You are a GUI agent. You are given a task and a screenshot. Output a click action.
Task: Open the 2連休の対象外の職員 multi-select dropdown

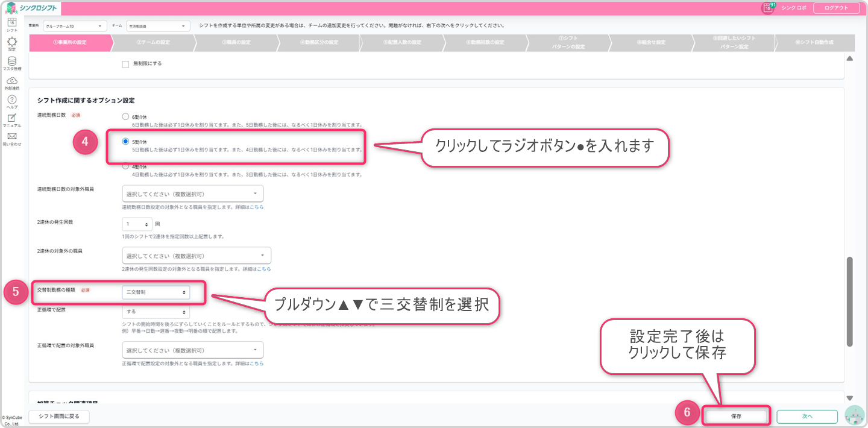click(196, 256)
